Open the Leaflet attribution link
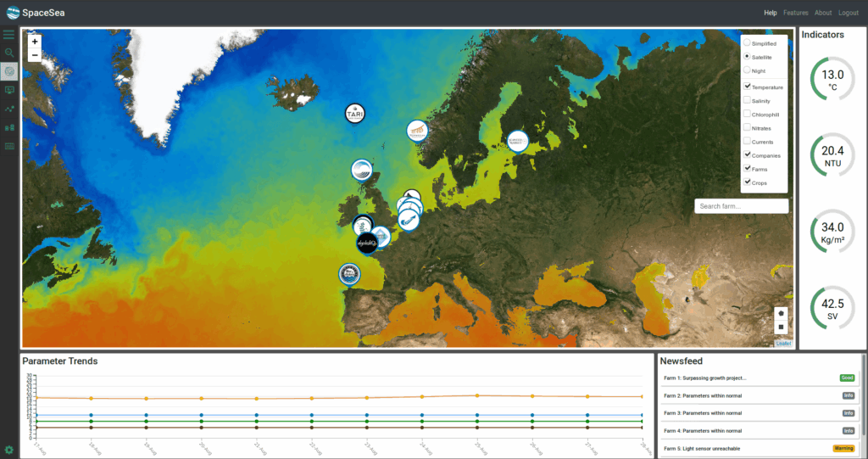Viewport: 868px width, 459px height. [x=783, y=344]
